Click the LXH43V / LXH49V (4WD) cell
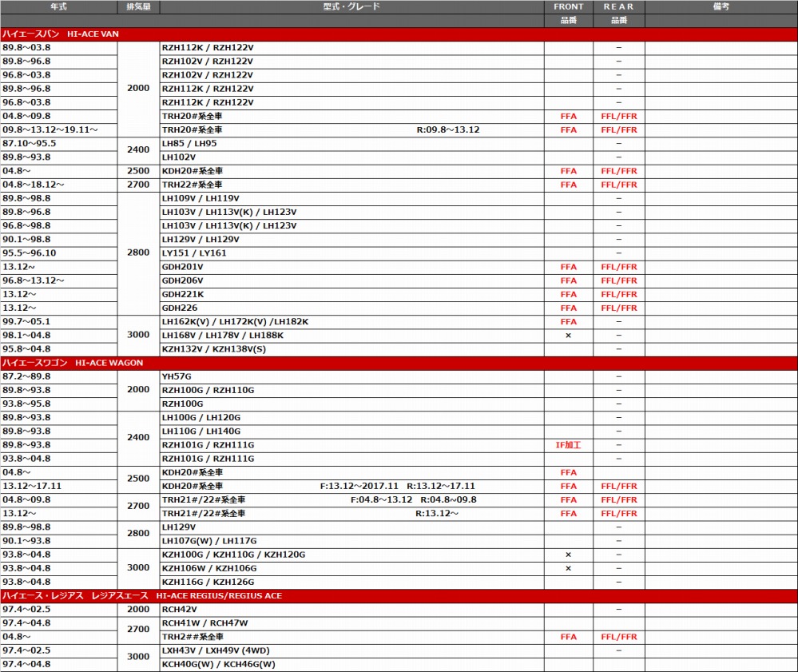The height and width of the screenshot is (672, 798). [351, 650]
